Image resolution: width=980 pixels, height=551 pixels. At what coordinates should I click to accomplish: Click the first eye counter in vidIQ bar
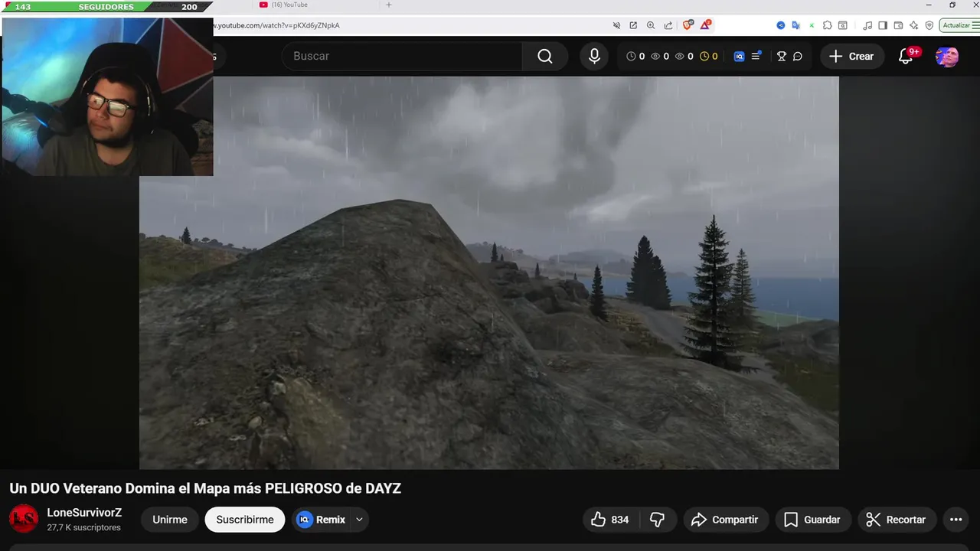[660, 56]
